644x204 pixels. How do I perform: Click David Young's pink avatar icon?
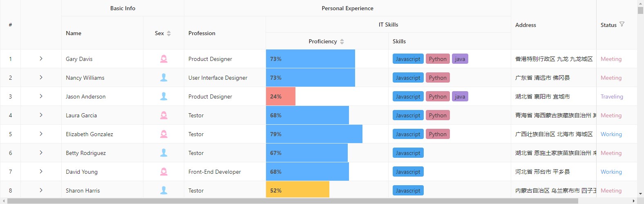point(164,172)
